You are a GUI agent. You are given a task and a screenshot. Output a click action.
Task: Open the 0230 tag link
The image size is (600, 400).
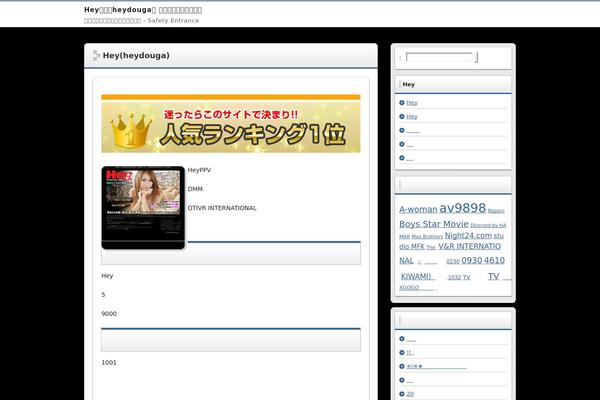453,261
